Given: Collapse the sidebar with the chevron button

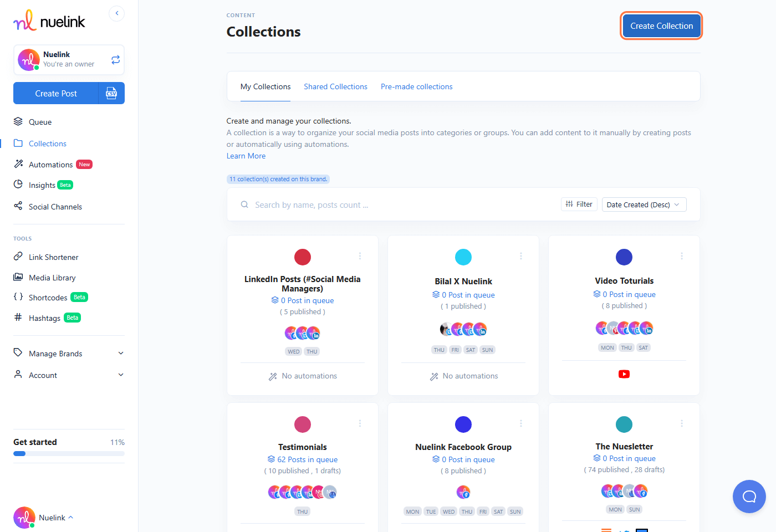Looking at the screenshot, I should pyautogui.click(x=117, y=13).
